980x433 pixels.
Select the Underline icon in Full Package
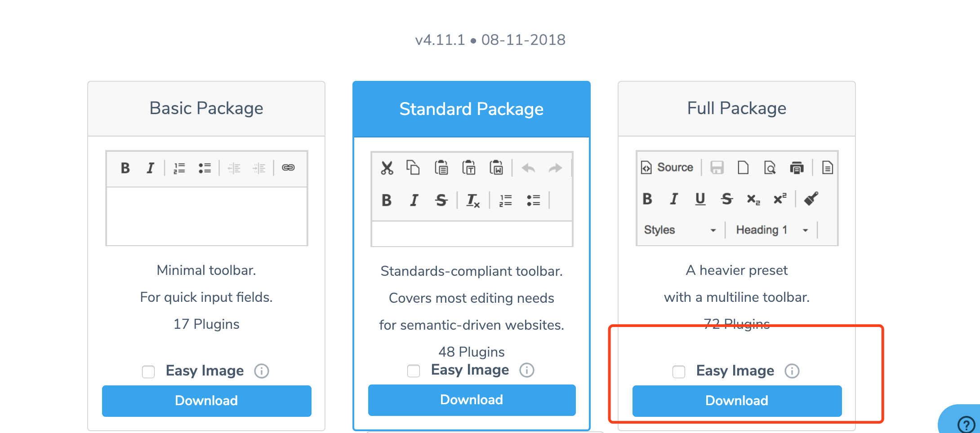pos(700,199)
